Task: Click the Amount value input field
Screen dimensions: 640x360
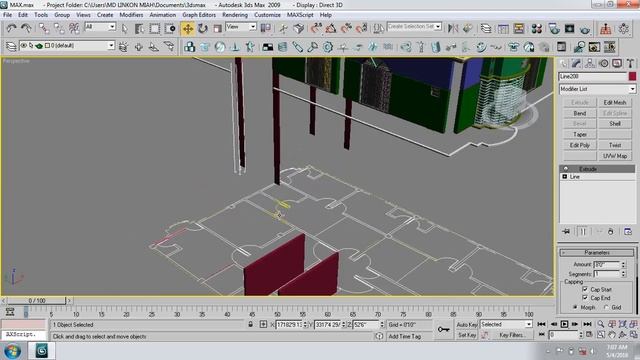Action: coord(607,264)
